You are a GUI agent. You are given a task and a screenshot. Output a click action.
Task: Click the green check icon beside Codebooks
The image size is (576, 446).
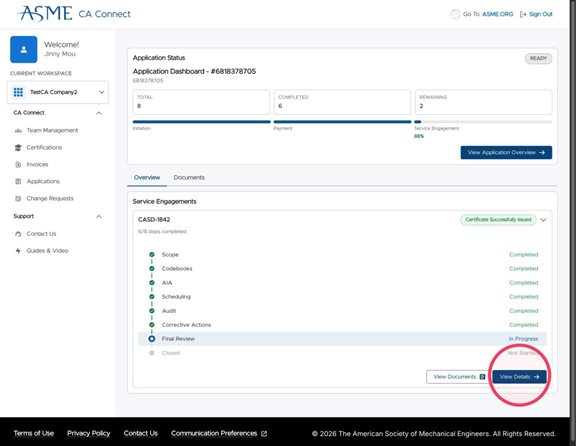pos(152,269)
